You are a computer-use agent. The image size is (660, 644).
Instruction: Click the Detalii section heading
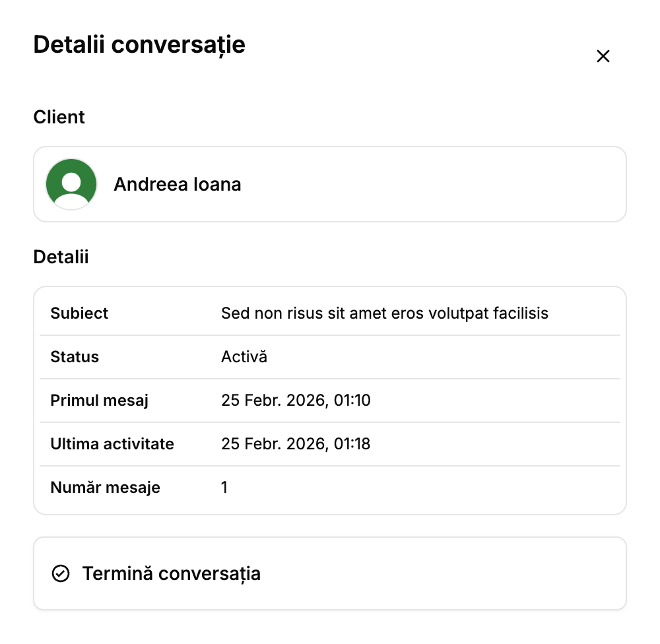coord(61,257)
